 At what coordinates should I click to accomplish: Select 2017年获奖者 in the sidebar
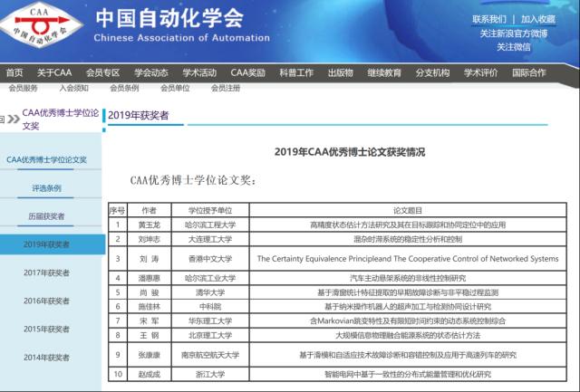pyautogui.click(x=46, y=272)
